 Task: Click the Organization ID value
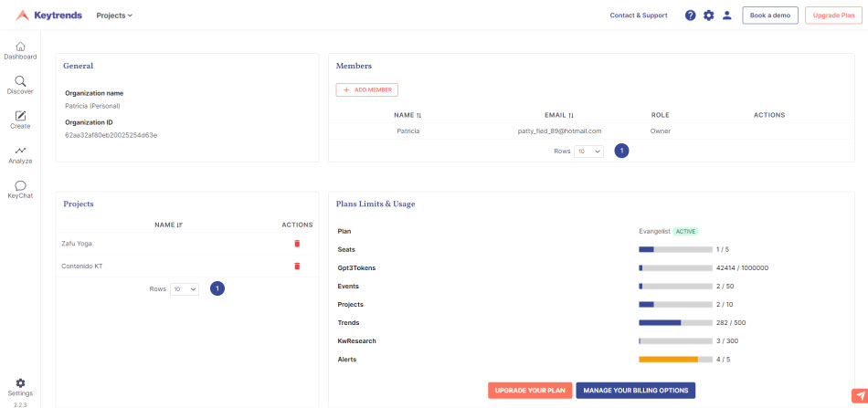click(111, 135)
